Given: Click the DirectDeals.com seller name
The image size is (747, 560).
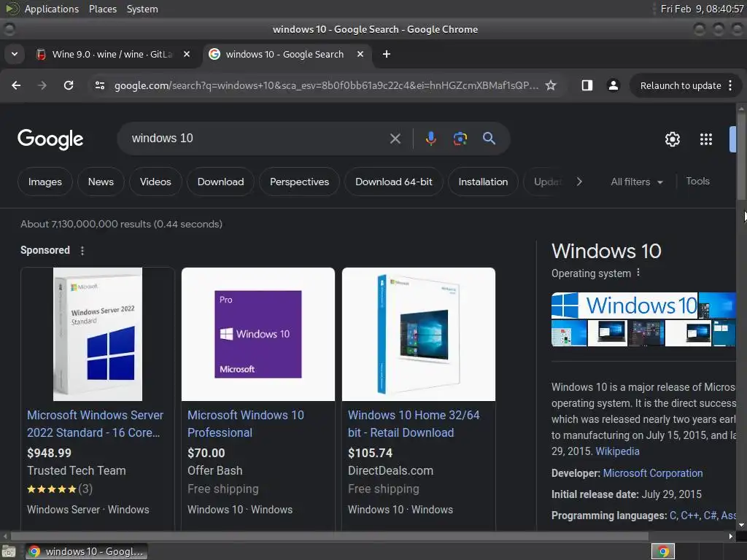Looking at the screenshot, I should coord(390,470).
